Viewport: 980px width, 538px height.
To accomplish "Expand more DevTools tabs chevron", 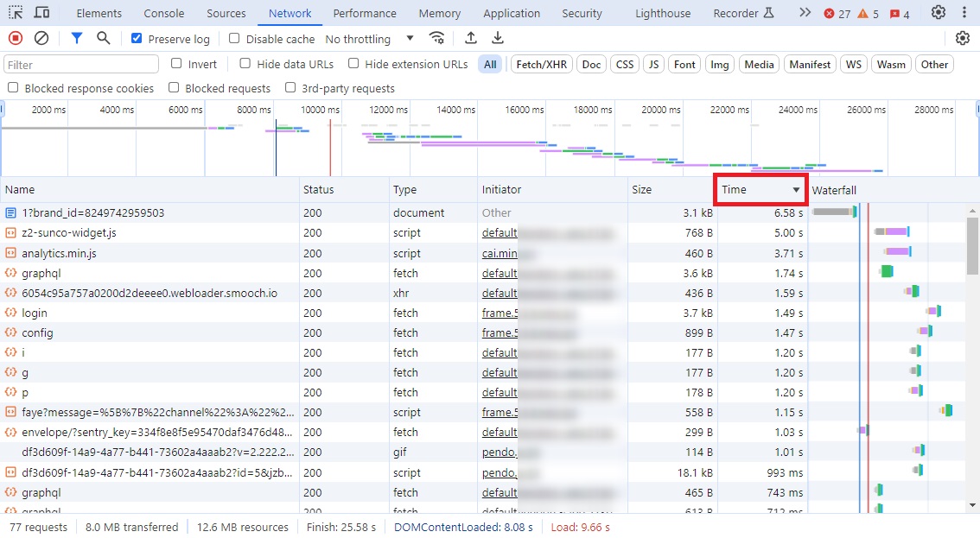I will tap(805, 13).
